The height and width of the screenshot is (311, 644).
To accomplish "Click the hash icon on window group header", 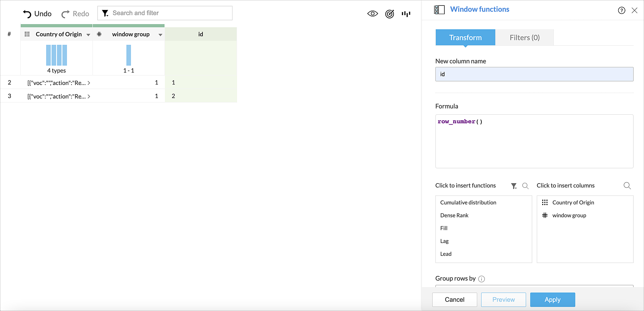I will pyautogui.click(x=99, y=34).
